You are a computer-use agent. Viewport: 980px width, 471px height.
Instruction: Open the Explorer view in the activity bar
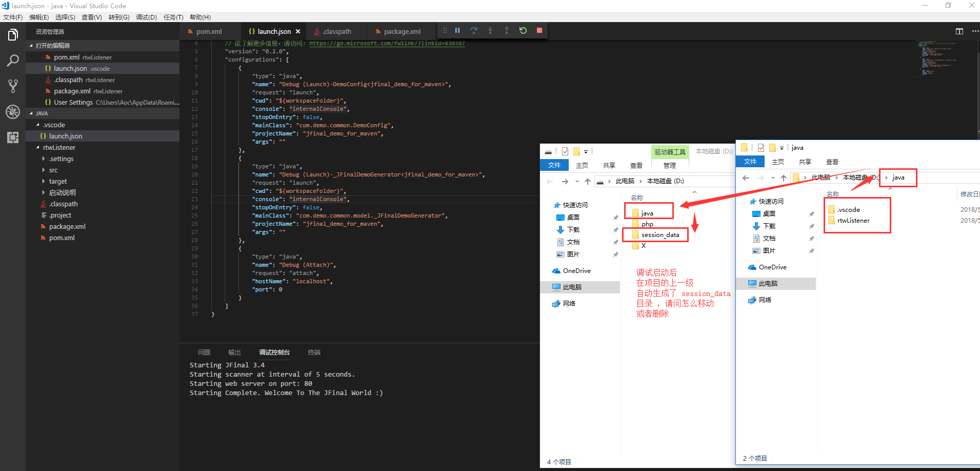(x=13, y=35)
